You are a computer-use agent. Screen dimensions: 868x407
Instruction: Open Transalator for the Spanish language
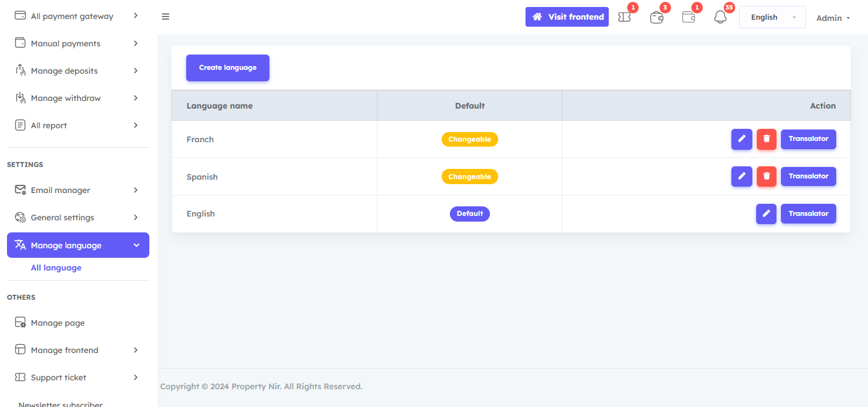[x=808, y=177]
